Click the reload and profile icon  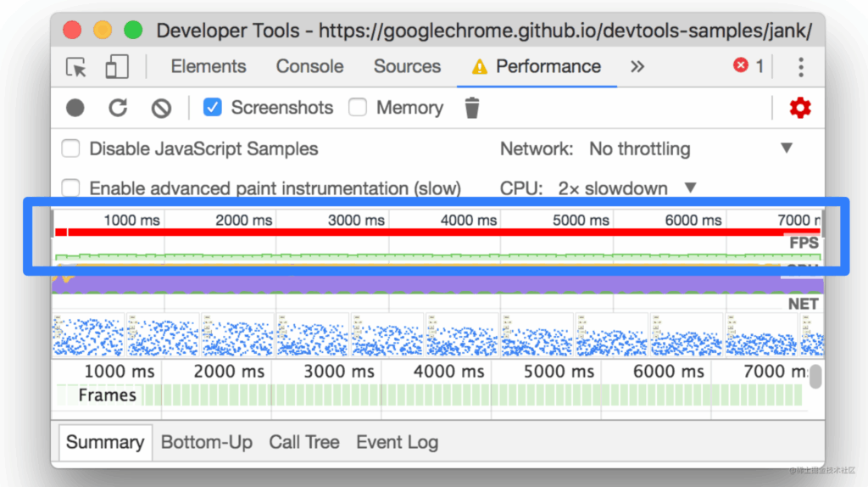coord(118,108)
